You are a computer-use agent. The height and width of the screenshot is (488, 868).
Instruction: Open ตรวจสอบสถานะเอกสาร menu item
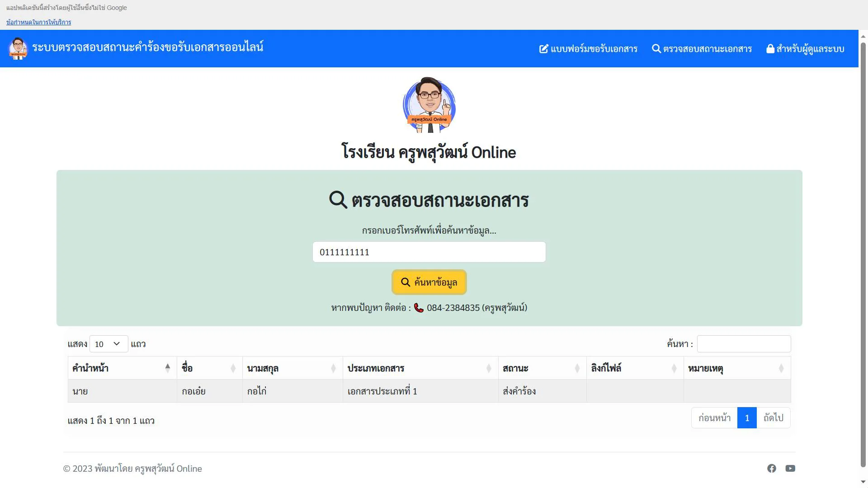click(x=702, y=49)
